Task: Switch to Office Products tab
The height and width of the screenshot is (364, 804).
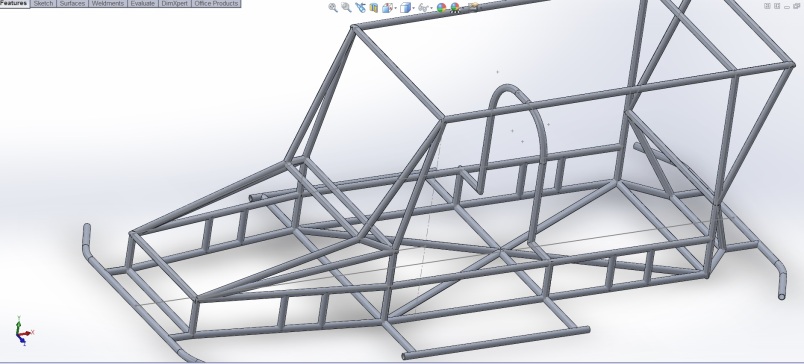Action: [216, 4]
